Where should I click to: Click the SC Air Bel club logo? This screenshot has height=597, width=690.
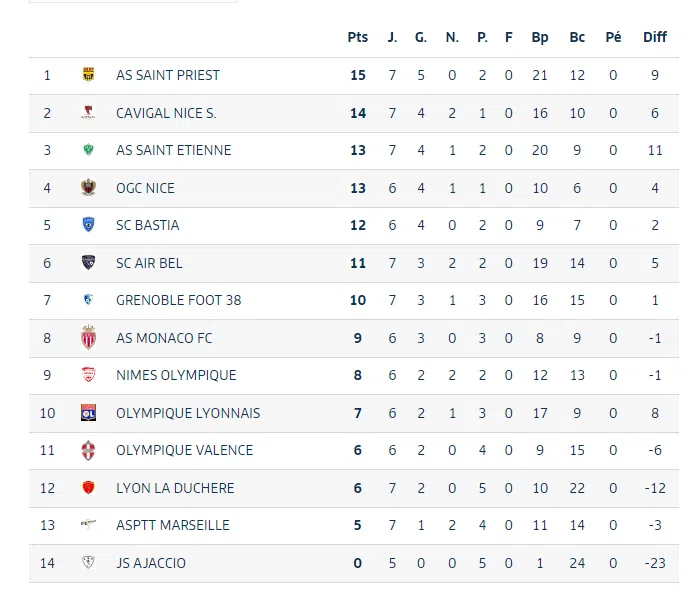pyautogui.click(x=88, y=263)
